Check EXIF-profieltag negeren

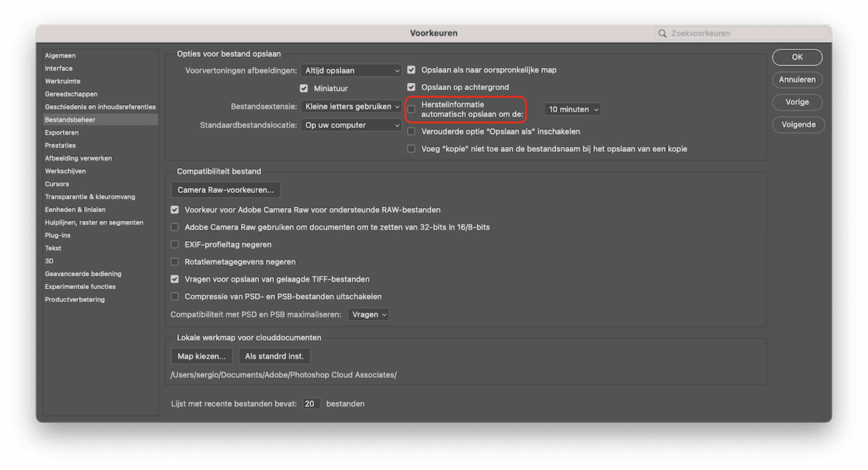(174, 245)
